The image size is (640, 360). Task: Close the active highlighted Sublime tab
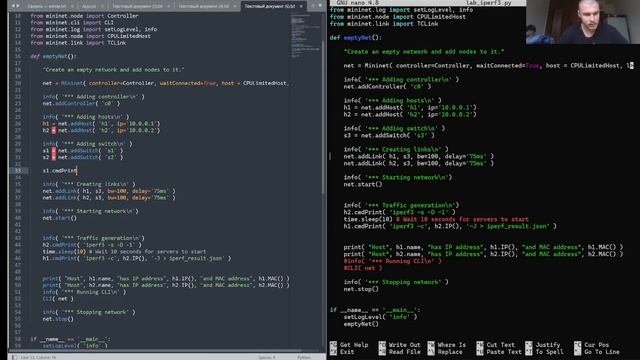[301, 6]
